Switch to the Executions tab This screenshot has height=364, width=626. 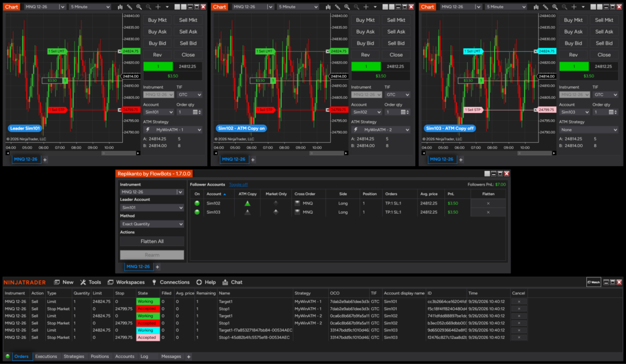point(46,357)
